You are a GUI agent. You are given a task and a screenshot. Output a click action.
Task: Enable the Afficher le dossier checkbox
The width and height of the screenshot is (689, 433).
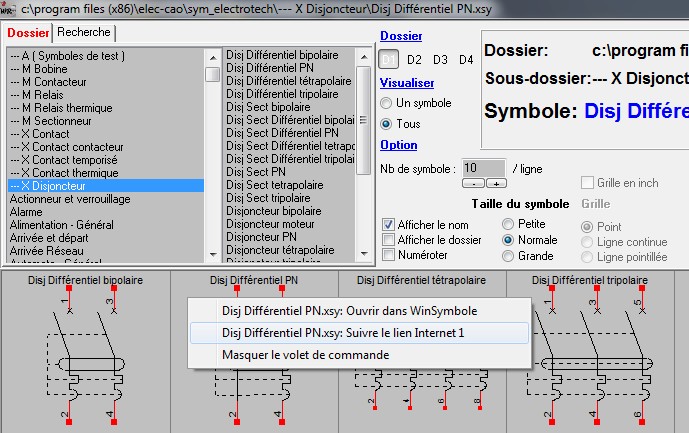pyautogui.click(x=389, y=240)
